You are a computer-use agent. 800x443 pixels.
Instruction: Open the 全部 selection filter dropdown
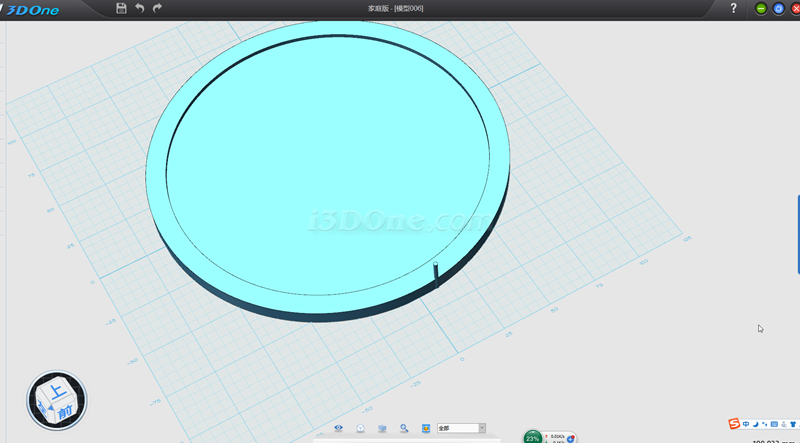tap(461, 428)
